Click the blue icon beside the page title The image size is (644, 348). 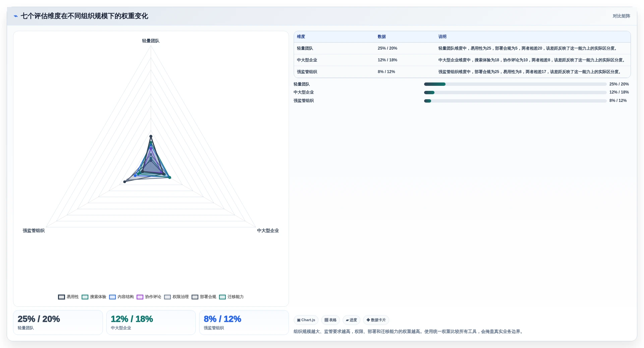point(15,16)
